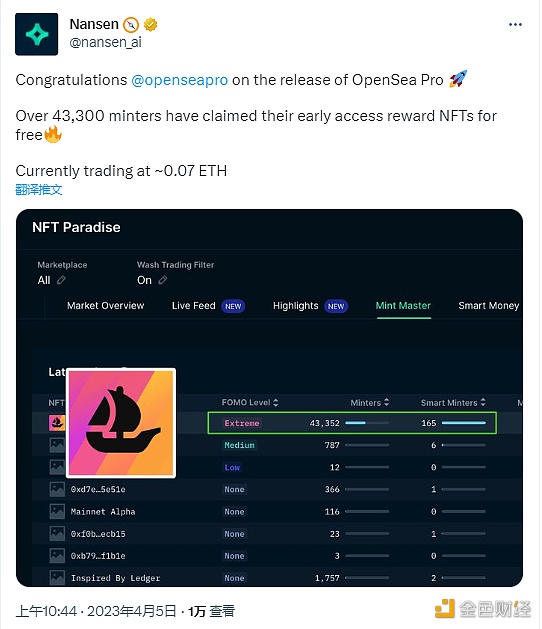Viewport: 542px width, 629px height.
Task: Select the Inspired By Ledger row
Action: click(269, 578)
